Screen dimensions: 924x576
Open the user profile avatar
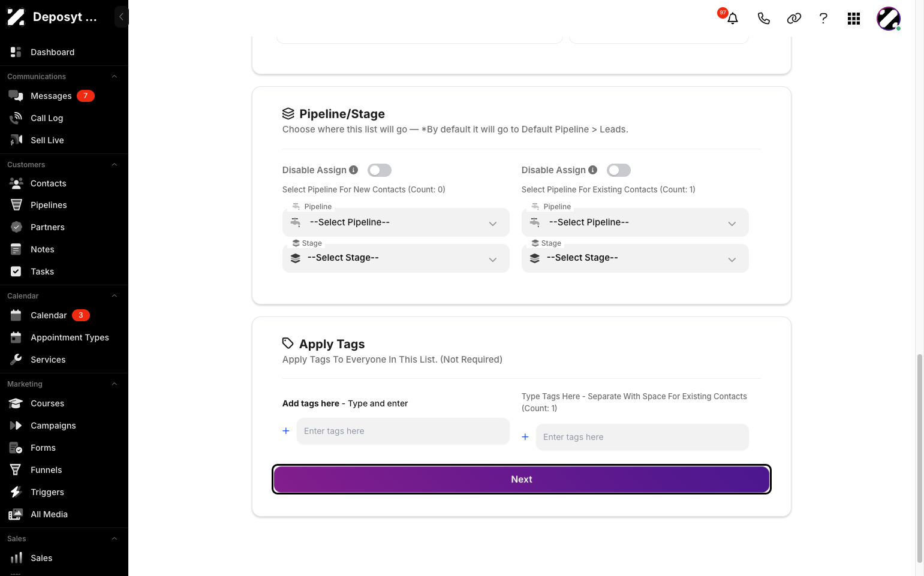pos(889,19)
